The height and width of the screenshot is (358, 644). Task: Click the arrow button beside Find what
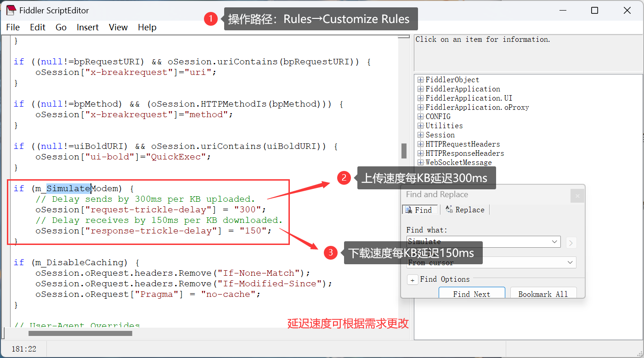pyautogui.click(x=571, y=243)
